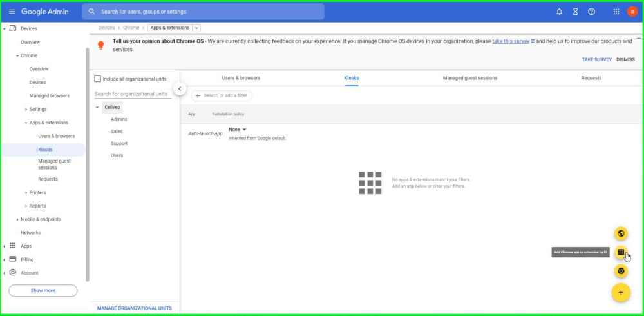The width and height of the screenshot is (644, 316).
Task: Open Managed browsers in sidebar
Action: (50, 95)
